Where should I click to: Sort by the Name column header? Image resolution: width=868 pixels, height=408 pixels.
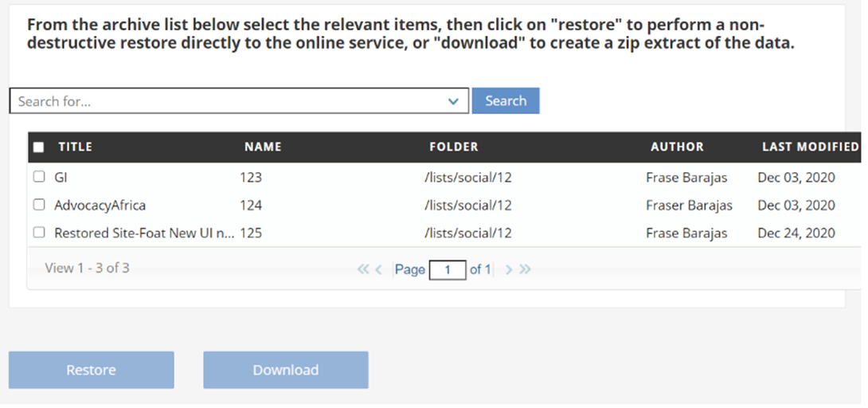263,147
